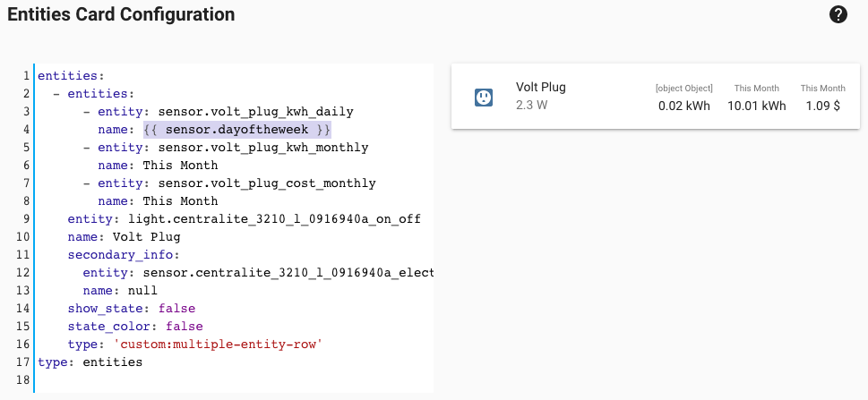Open the help icon for card configuration

click(838, 15)
